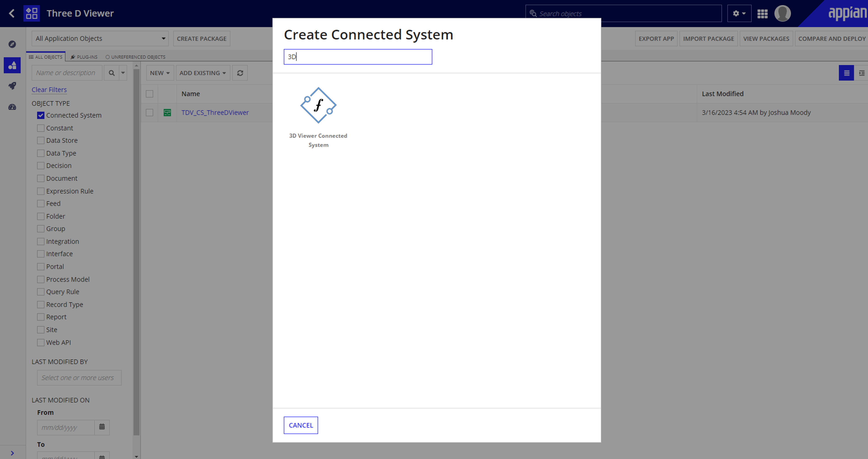Open the To date calendar picker

[x=102, y=456]
